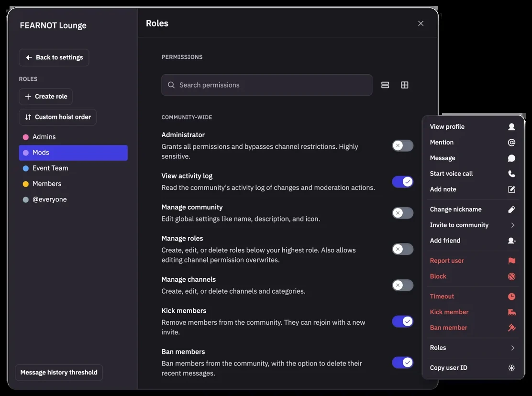Expand the Invite to community submenu arrow
This screenshot has width=532, height=396.
[x=513, y=225]
